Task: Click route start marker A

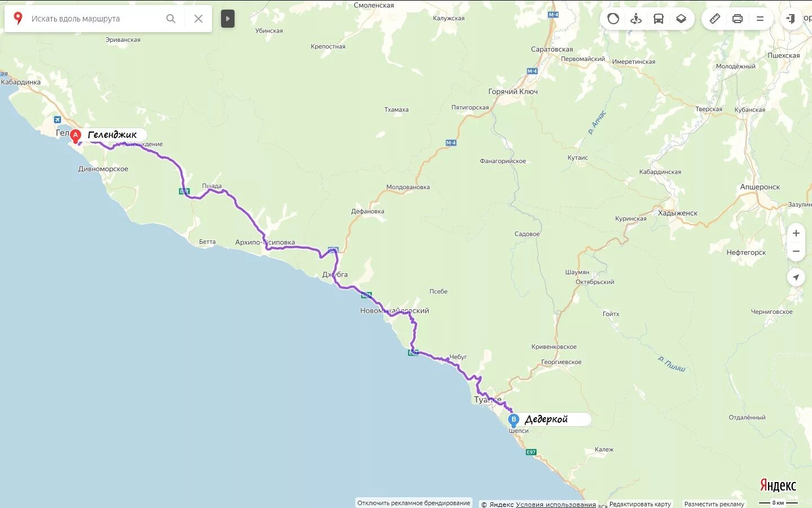Action: pos(76,136)
